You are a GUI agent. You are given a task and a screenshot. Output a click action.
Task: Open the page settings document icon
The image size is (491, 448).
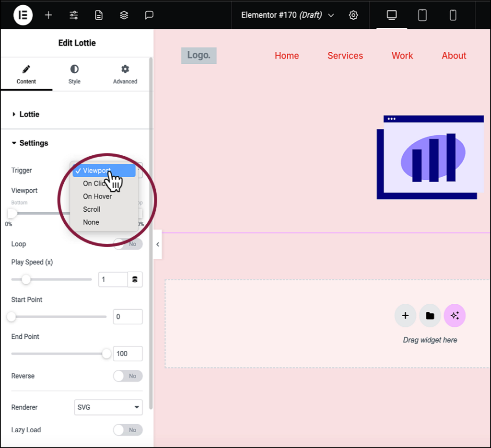(x=98, y=15)
